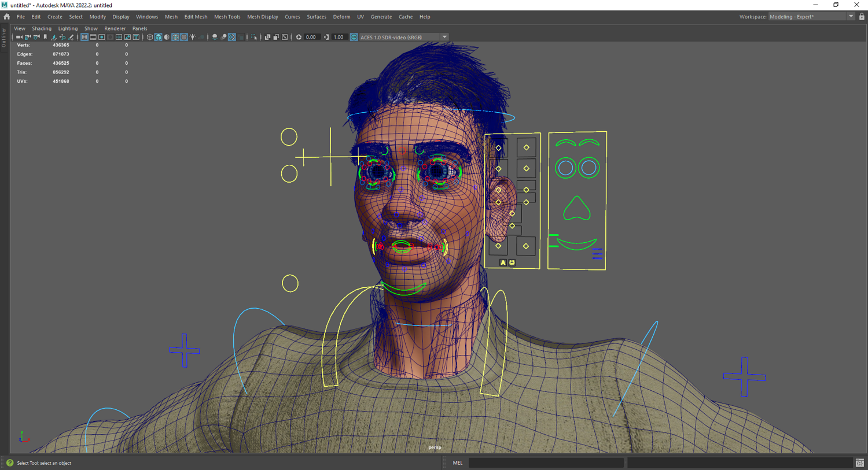Open the Script Editor icon
Viewport: 868px width, 470px height.
click(860, 463)
